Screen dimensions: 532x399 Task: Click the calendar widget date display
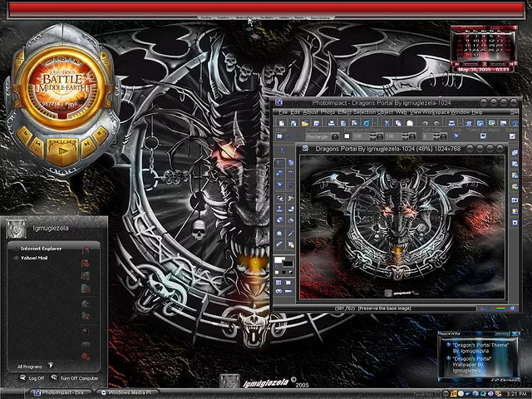pyautogui.click(x=484, y=70)
